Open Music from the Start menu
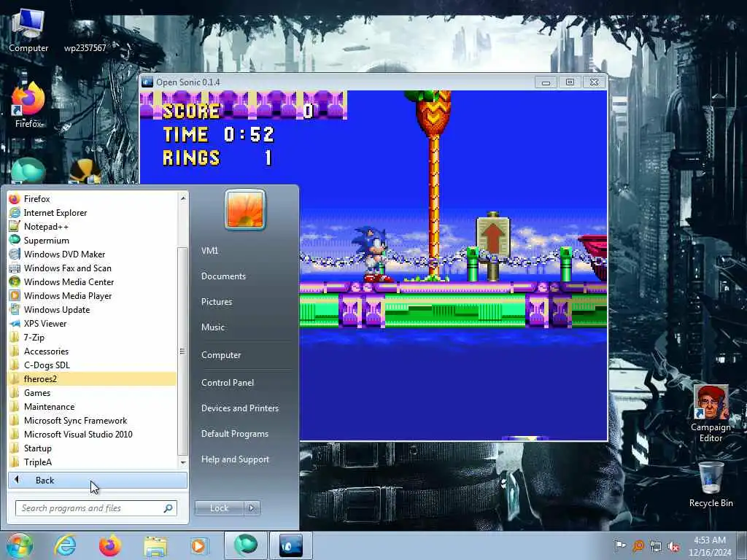This screenshot has width=747, height=560. pyautogui.click(x=213, y=327)
